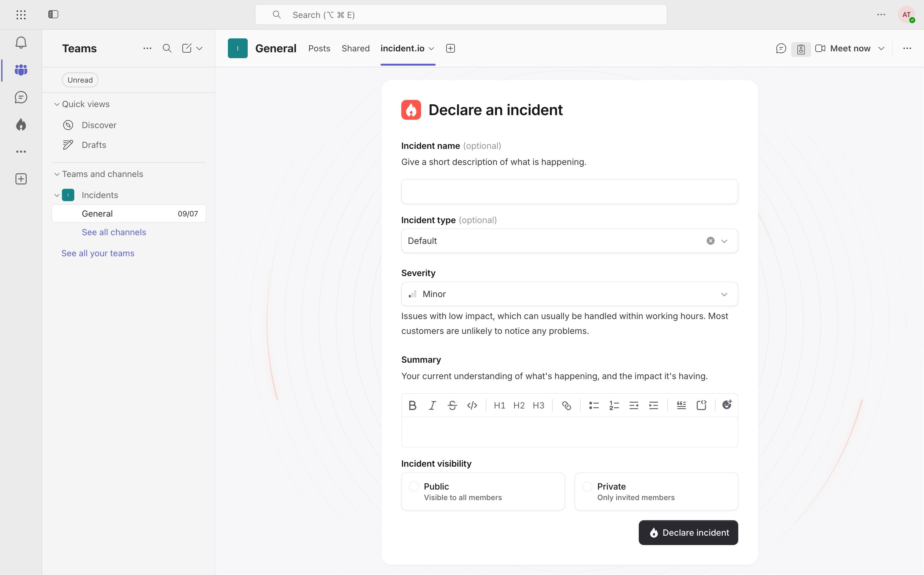Open the app launcher grid icon
Viewport: 924px width, 575px height.
pos(21,15)
